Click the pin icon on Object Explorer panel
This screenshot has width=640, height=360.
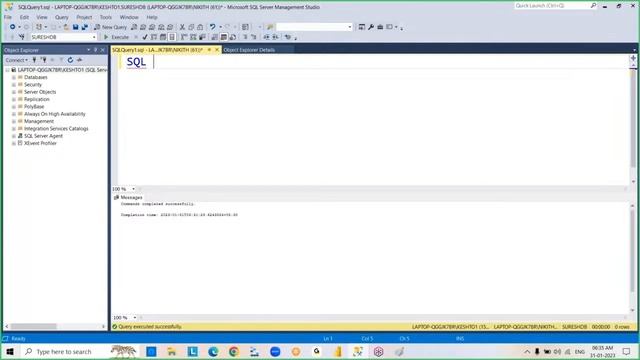(96, 50)
